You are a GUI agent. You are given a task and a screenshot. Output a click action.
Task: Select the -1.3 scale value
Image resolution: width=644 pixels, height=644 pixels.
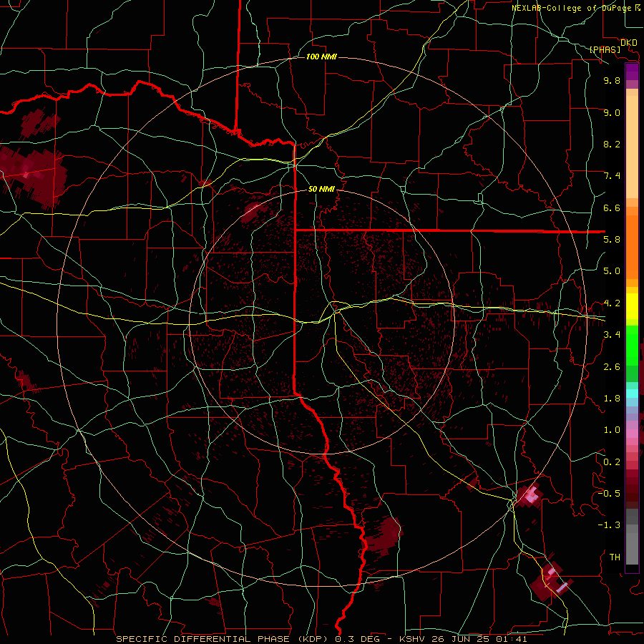point(609,525)
